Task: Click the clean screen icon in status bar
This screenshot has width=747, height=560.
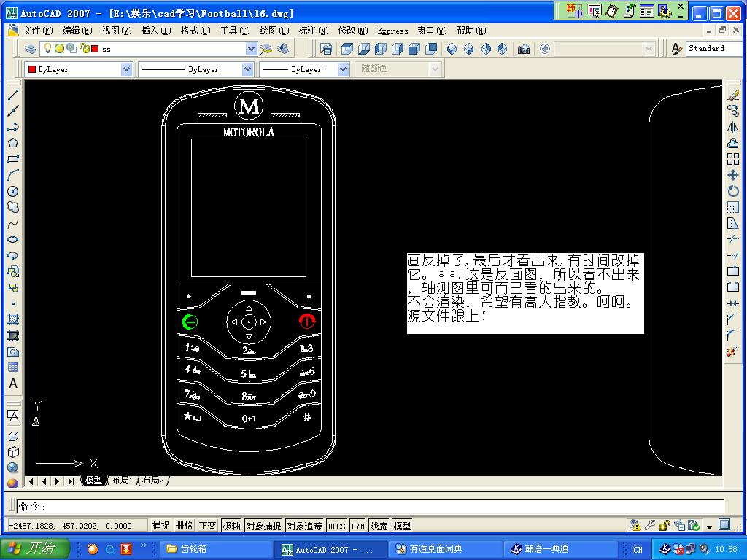Action: coord(724,525)
